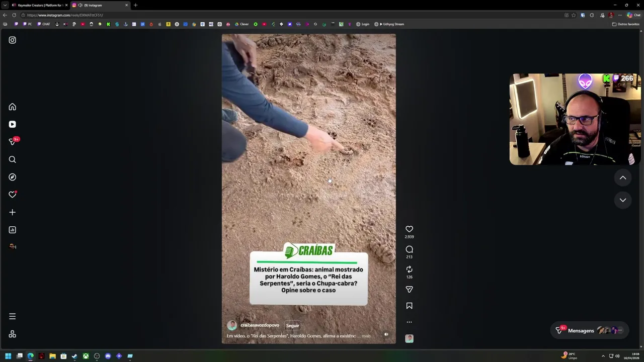Open the CHAT bookmark

click(44, 24)
